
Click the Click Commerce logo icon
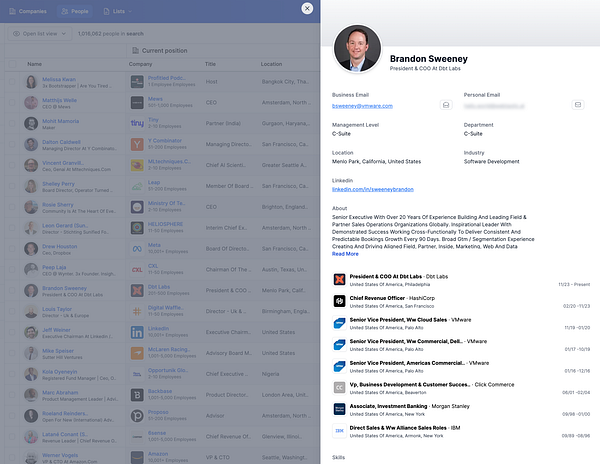[339, 387]
